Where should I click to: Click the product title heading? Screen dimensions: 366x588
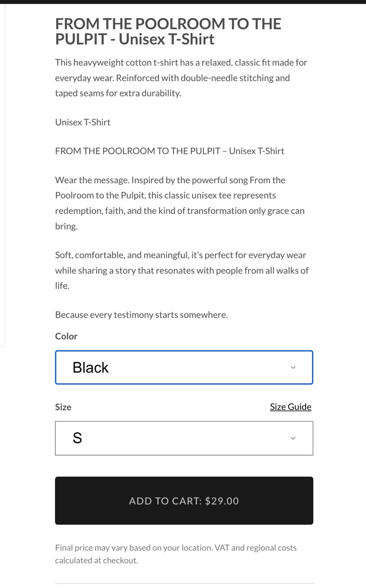click(x=168, y=31)
